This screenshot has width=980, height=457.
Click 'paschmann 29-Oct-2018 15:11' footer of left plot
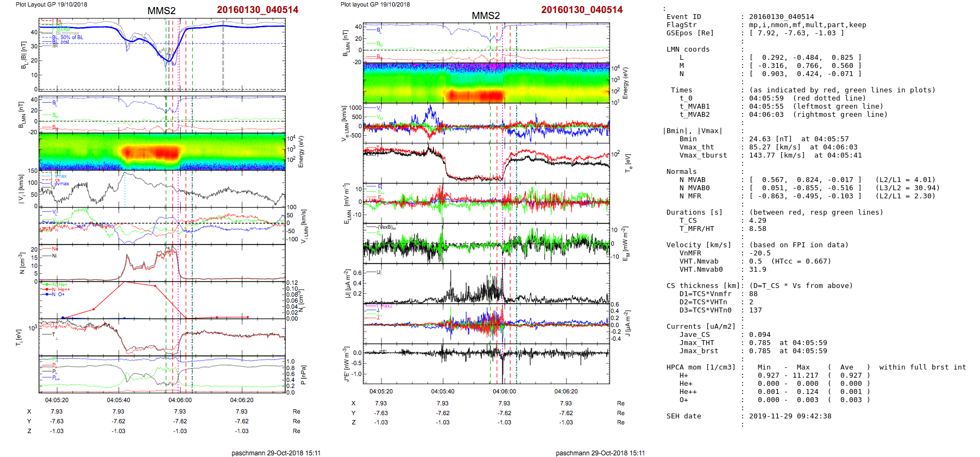point(276,453)
